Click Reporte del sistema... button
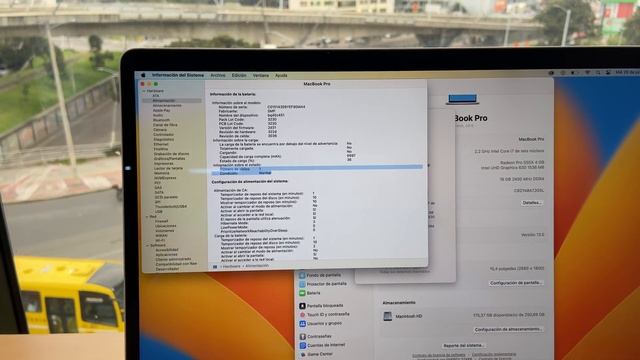 point(463,346)
